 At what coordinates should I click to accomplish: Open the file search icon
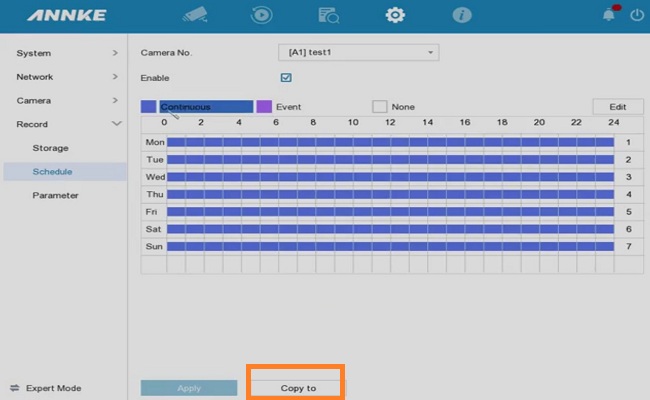tap(329, 15)
